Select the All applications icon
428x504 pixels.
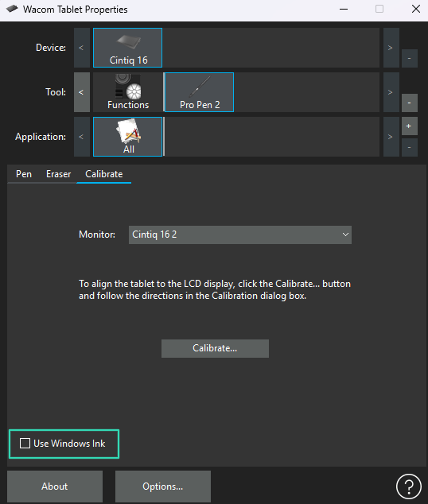click(127, 137)
